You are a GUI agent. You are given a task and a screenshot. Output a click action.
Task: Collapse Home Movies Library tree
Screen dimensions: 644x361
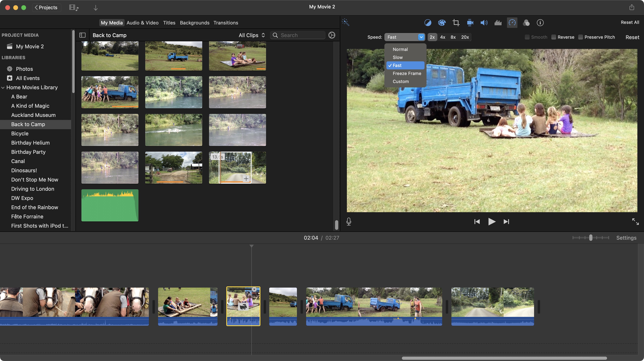(x=3, y=88)
